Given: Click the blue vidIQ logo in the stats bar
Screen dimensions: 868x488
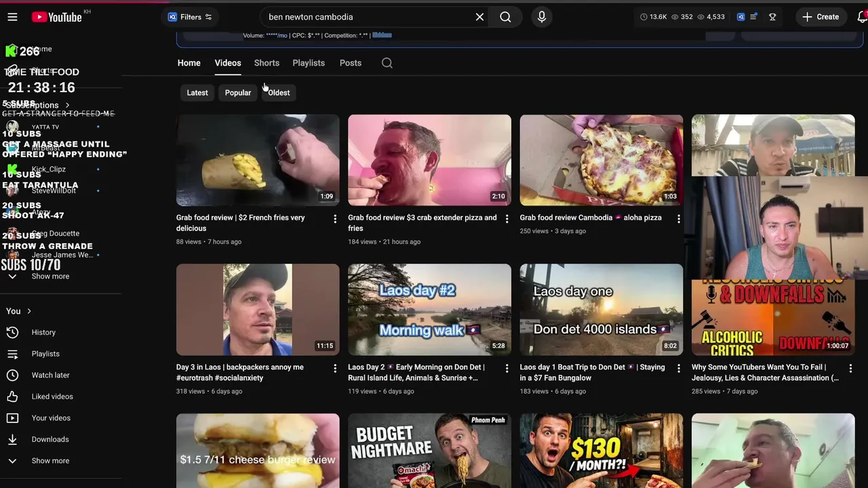Looking at the screenshot, I should tap(741, 17).
